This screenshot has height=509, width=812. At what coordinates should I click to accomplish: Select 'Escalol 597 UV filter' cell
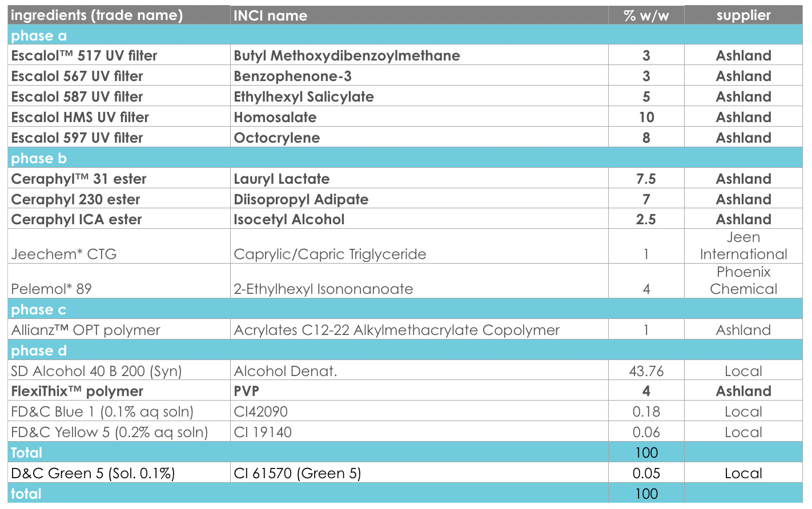(x=119, y=138)
